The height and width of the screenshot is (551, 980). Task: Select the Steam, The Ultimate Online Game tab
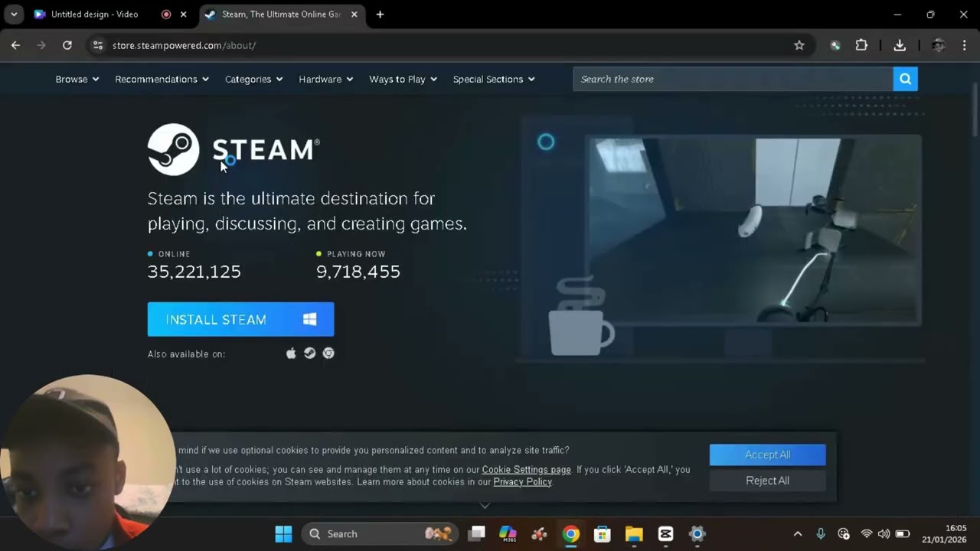281,15
